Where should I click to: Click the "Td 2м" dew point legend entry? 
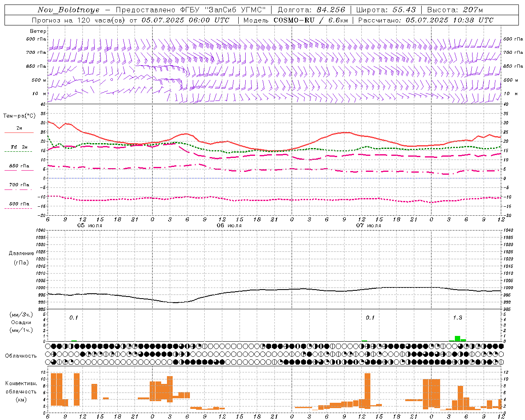[x=19, y=147]
